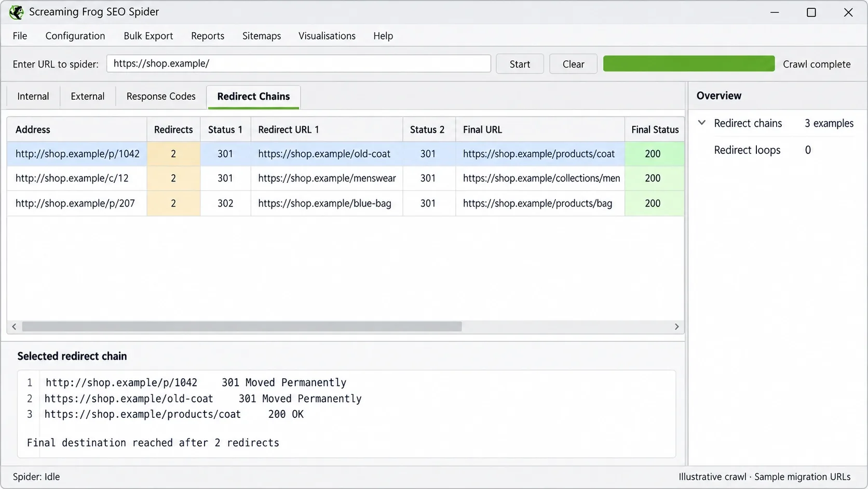Click the 'Crawl complete' status label
This screenshot has width=868, height=489.
coord(817,64)
